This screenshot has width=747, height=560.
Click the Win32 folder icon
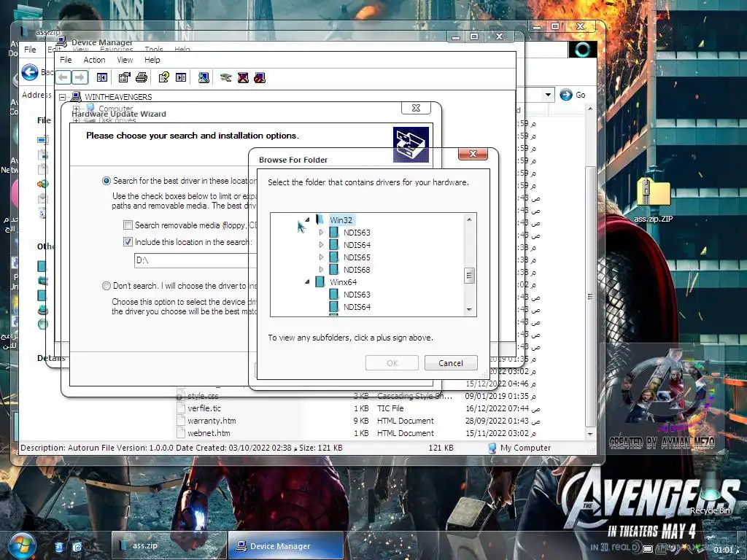[320, 220]
